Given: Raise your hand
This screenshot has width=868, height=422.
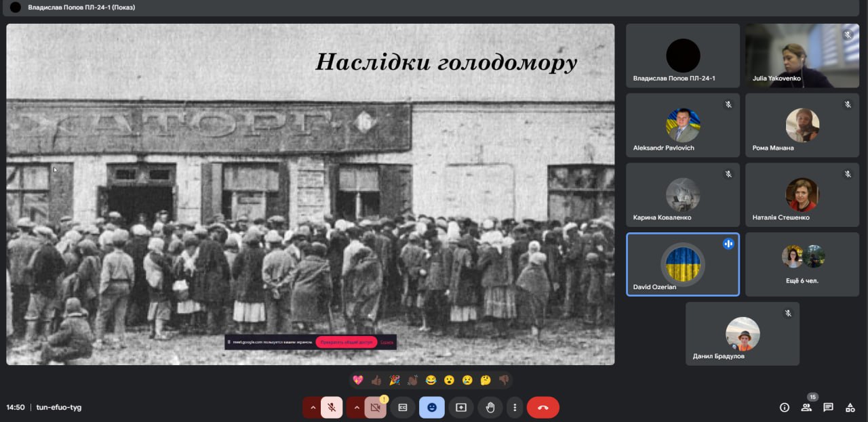Looking at the screenshot, I should 490,407.
